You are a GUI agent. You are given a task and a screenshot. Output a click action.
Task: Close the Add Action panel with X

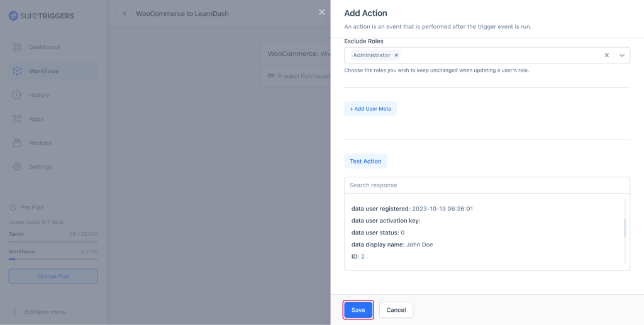[322, 12]
